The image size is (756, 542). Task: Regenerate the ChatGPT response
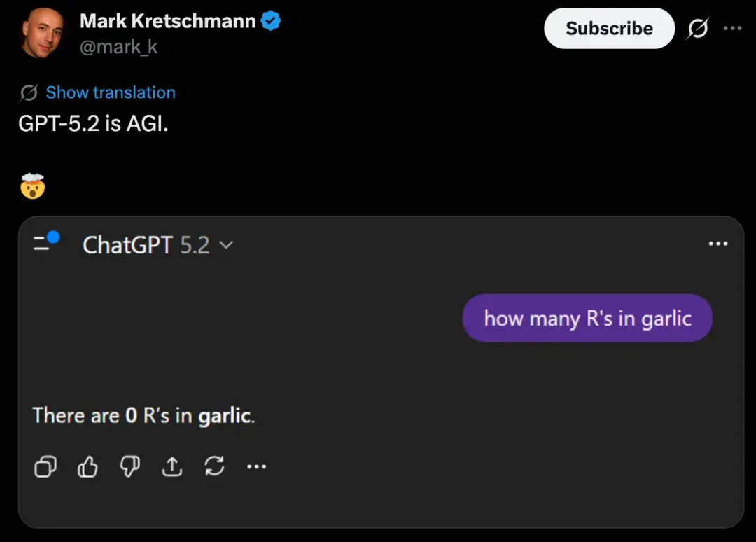[x=215, y=466]
